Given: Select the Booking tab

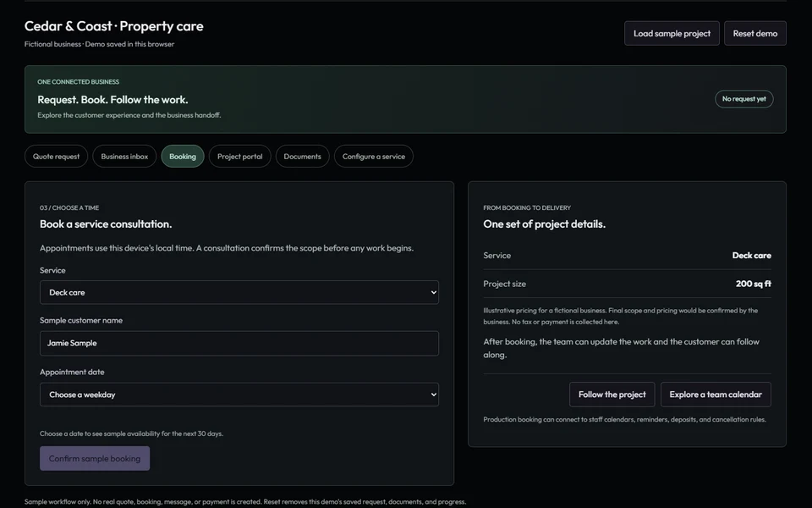Looking at the screenshot, I should pos(183,156).
